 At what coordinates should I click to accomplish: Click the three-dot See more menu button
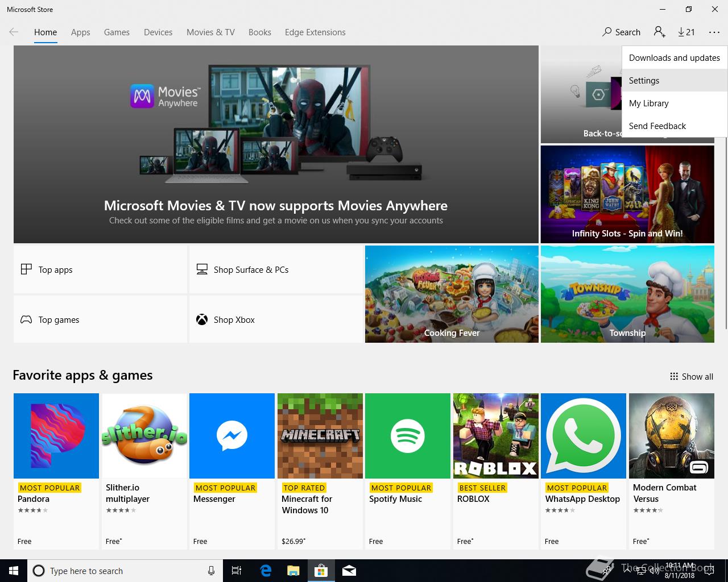click(x=714, y=32)
